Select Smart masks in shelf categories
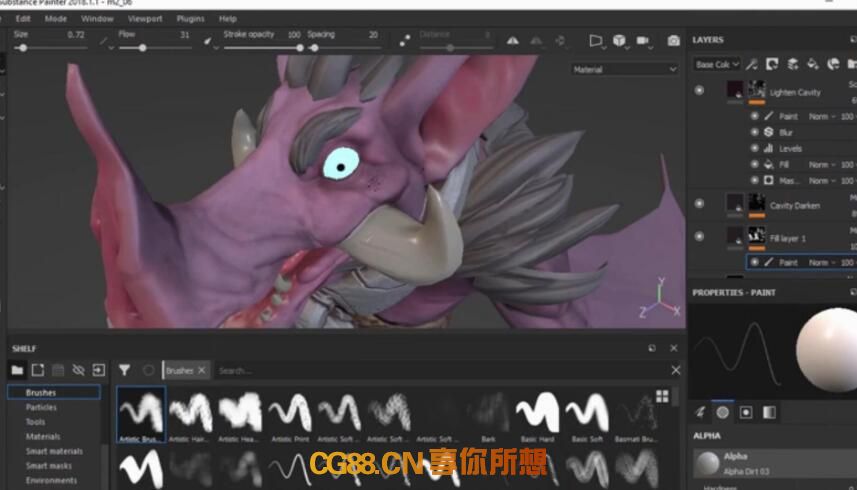The height and width of the screenshot is (490, 857). (x=49, y=466)
